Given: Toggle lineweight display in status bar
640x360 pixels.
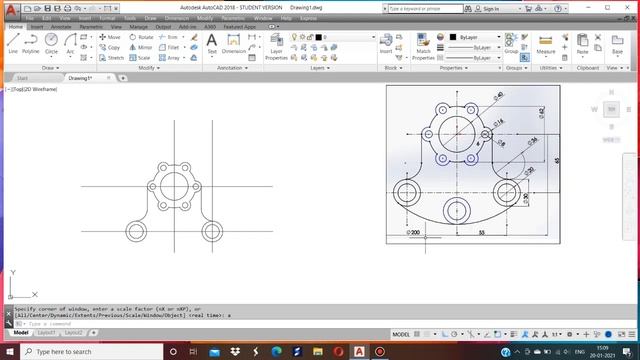Looking at the screenshot, I should (514, 334).
